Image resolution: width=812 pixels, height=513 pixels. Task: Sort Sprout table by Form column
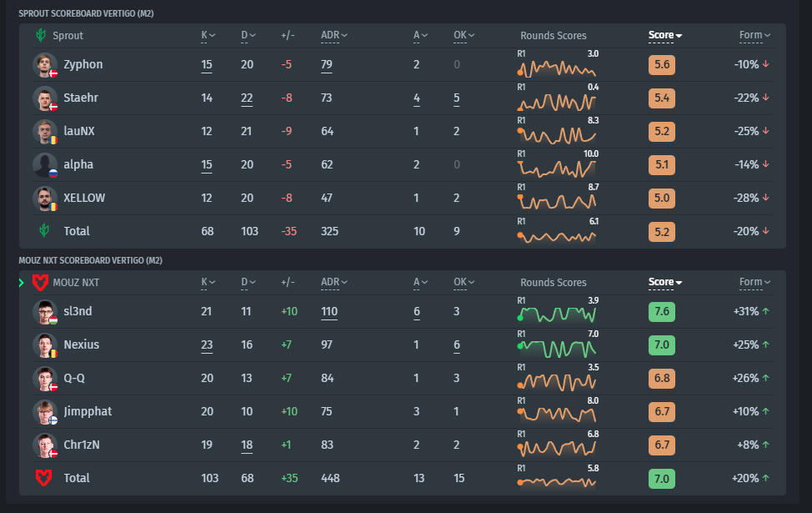(754, 35)
